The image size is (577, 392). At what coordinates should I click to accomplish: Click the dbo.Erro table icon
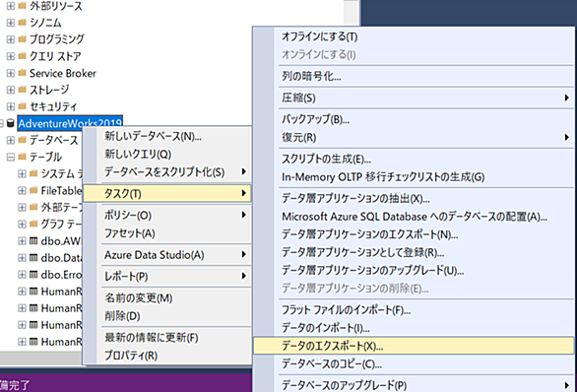pyautogui.click(x=33, y=274)
